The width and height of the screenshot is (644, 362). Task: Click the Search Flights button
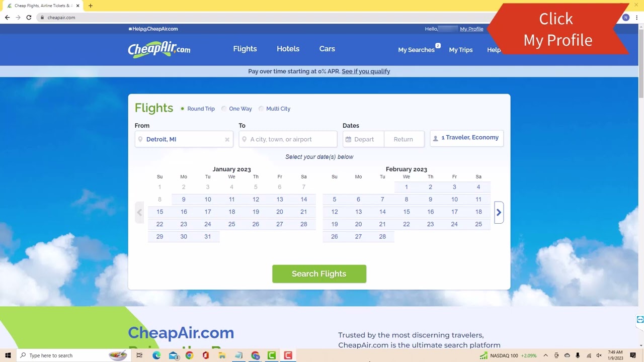click(319, 274)
